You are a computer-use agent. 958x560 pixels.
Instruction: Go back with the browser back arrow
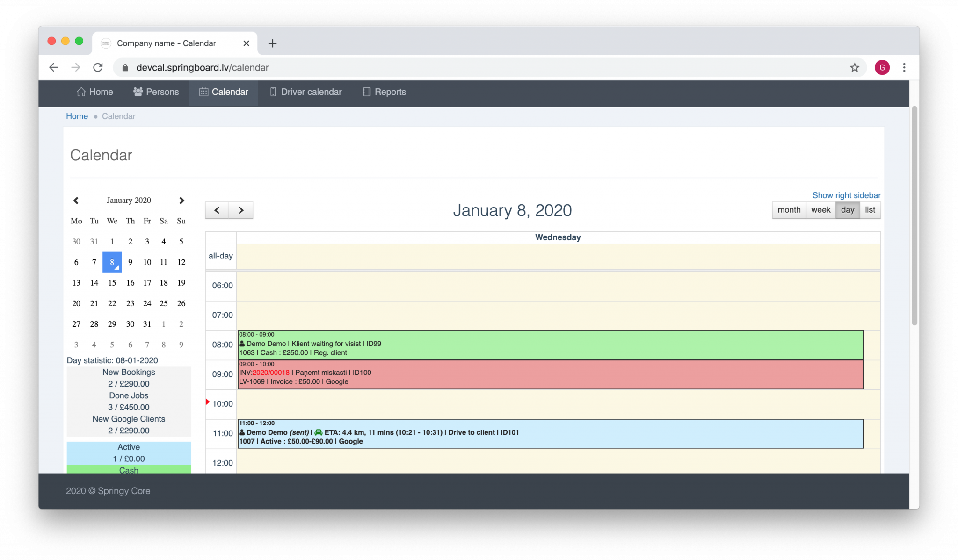54,67
